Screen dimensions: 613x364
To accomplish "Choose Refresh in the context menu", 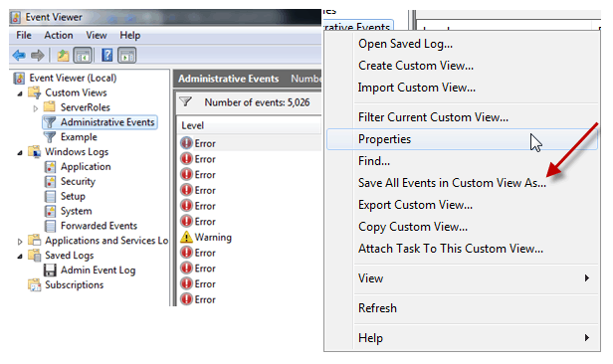I will [x=462, y=308].
